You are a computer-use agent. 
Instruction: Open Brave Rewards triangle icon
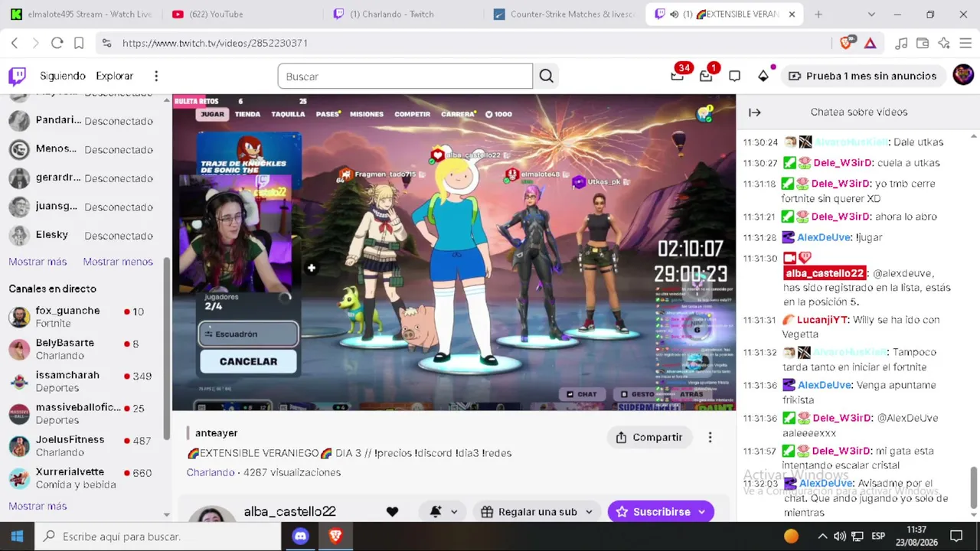coord(871,43)
